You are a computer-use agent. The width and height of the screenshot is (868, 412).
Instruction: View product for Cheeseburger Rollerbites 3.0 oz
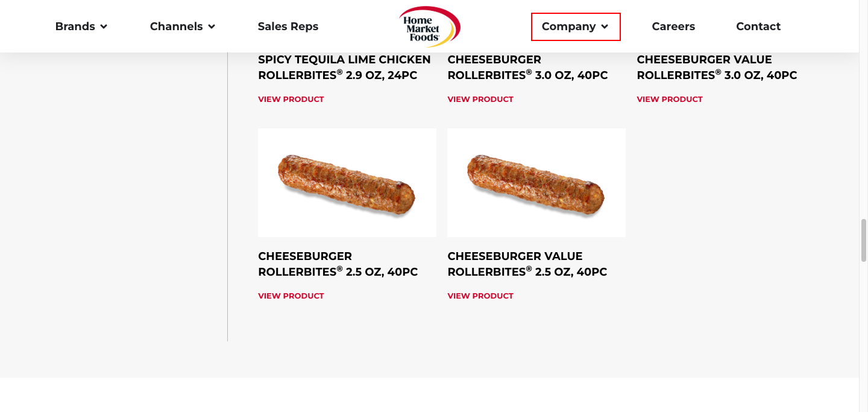480,100
